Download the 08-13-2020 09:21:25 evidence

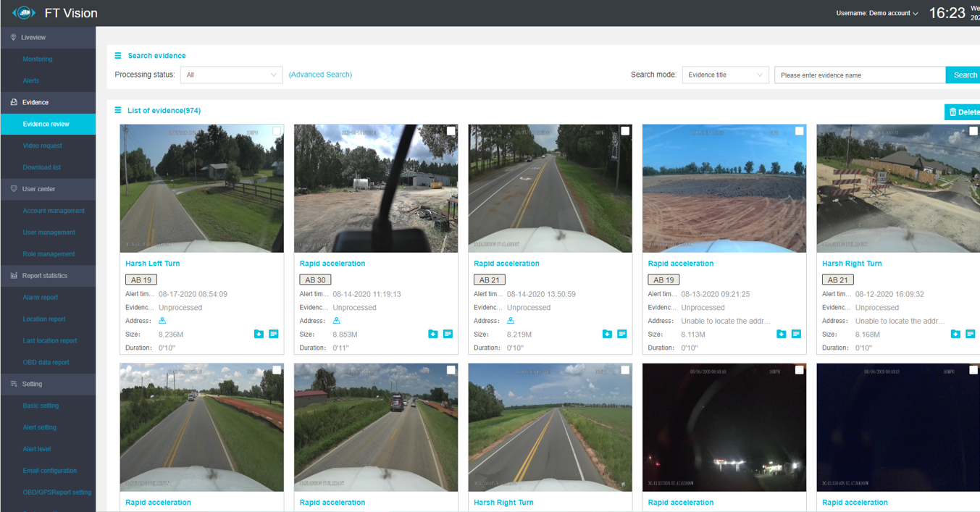pos(781,334)
